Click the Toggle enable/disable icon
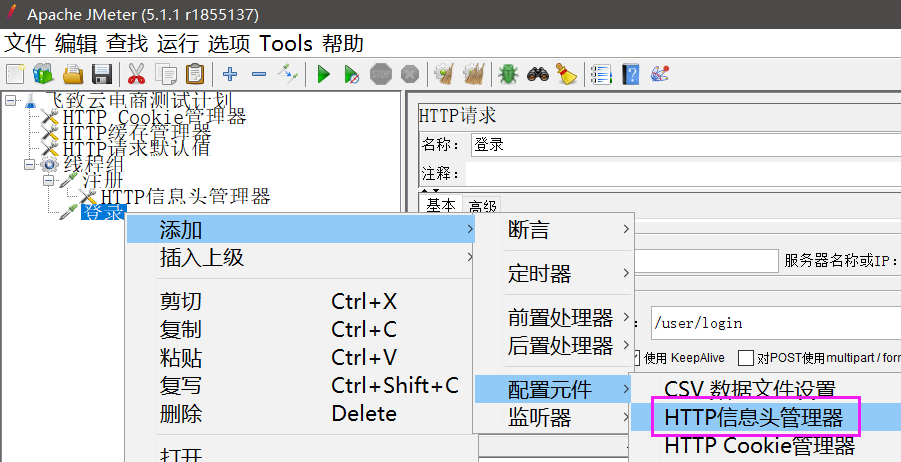The image size is (901, 462). point(288,74)
